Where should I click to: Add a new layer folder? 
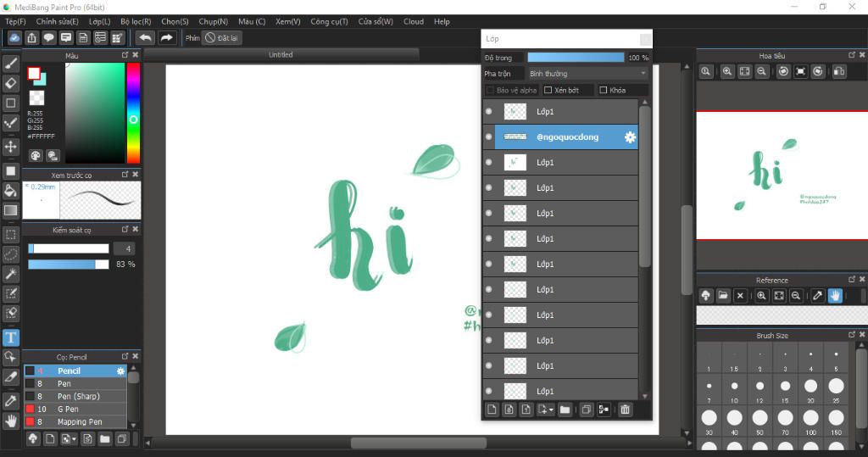(565, 410)
